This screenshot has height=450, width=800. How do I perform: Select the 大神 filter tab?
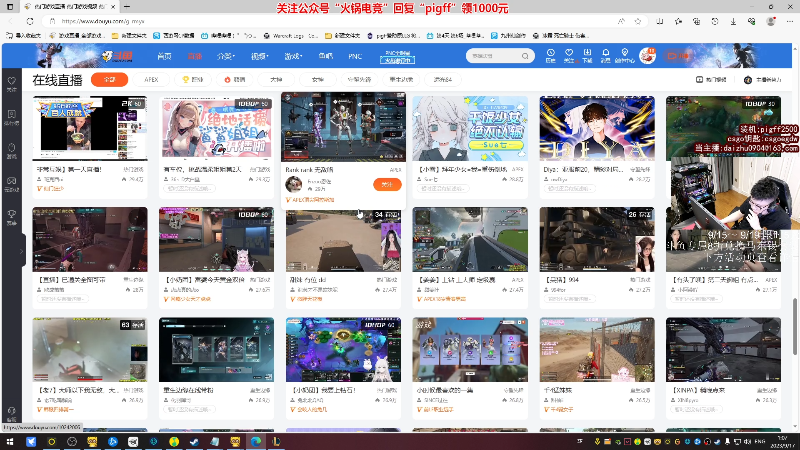coord(276,80)
